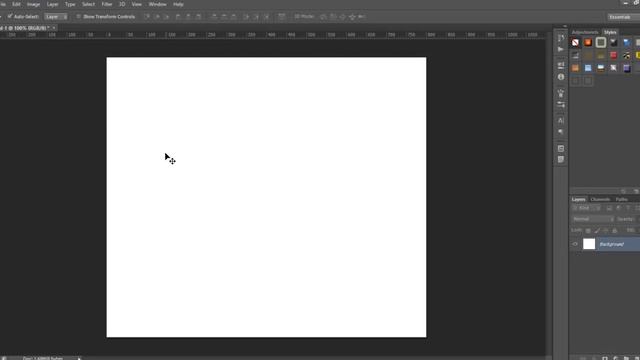The width and height of the screenshot is (640, 360).
Task: Switch to the Adjustments tab
Action: (585, 32)
